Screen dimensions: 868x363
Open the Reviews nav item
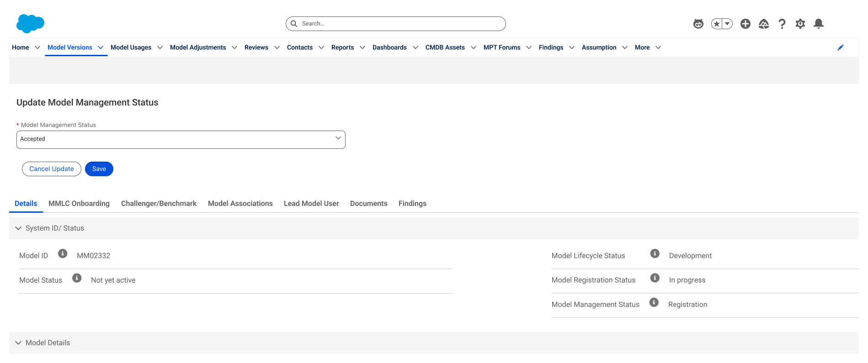[256, 47]
